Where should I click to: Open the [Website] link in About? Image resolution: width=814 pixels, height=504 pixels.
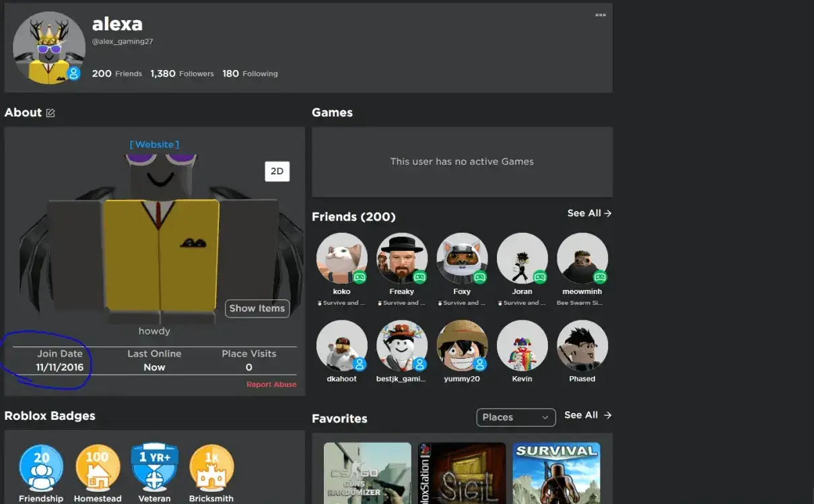(154, 144)
